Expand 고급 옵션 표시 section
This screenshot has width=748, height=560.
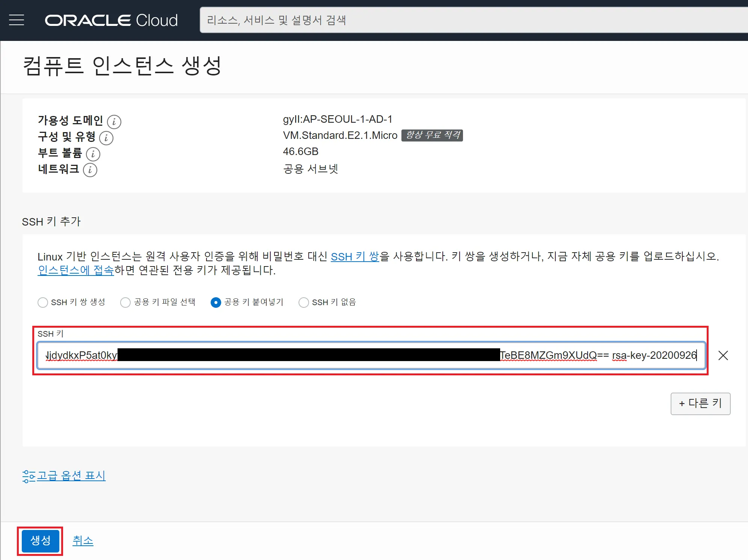[x=71, y=476]
